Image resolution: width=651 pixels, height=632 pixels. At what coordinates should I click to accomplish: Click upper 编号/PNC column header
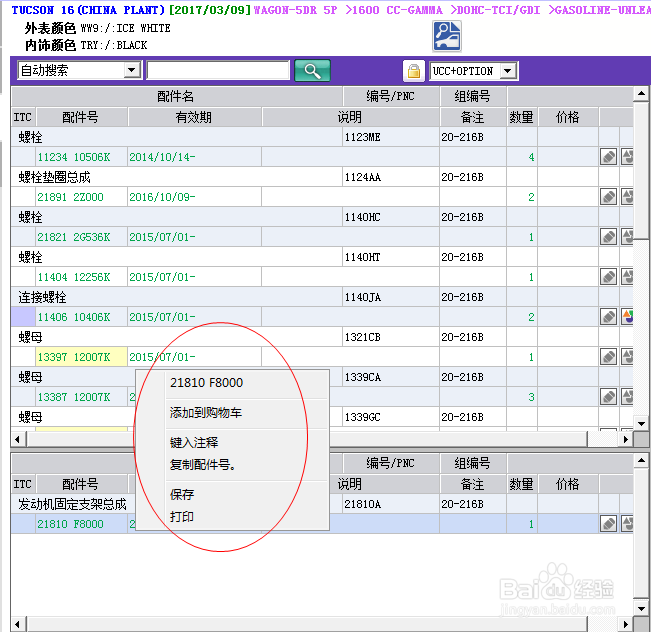point(390,96)
